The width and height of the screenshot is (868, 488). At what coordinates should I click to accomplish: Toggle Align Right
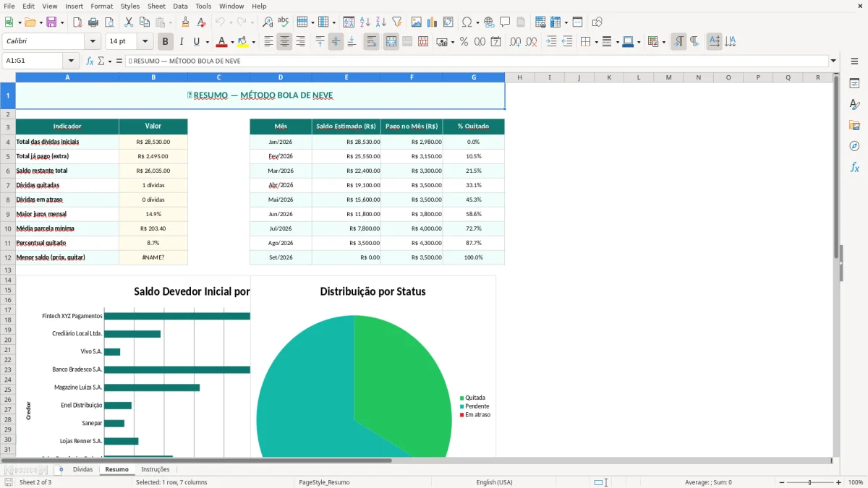(x=300, y=42)
